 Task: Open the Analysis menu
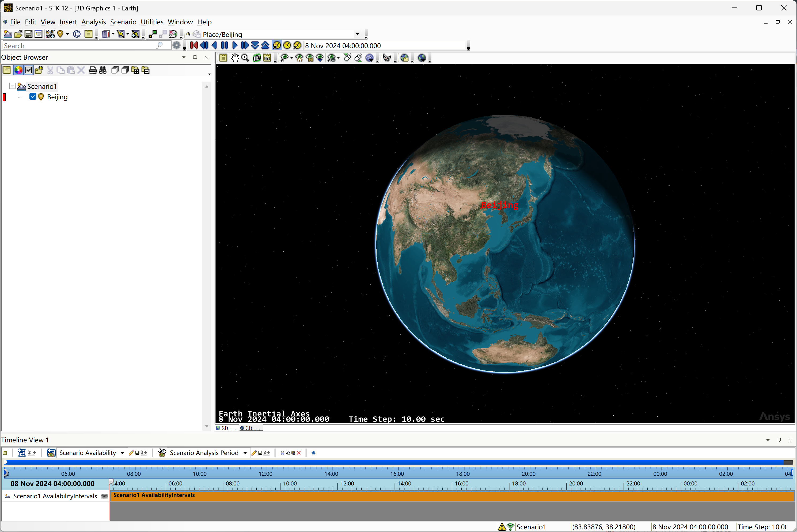click(x=93, y=22)
